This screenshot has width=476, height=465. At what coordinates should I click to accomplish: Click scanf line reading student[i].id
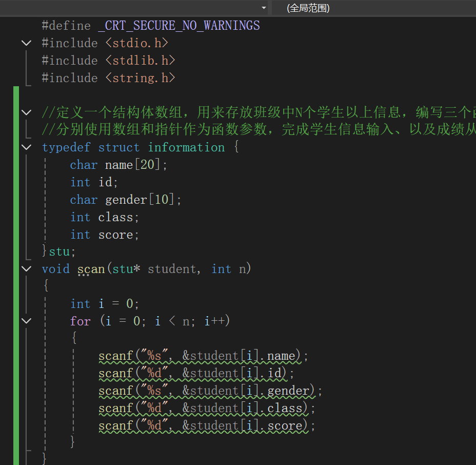[x=196, y=373]
